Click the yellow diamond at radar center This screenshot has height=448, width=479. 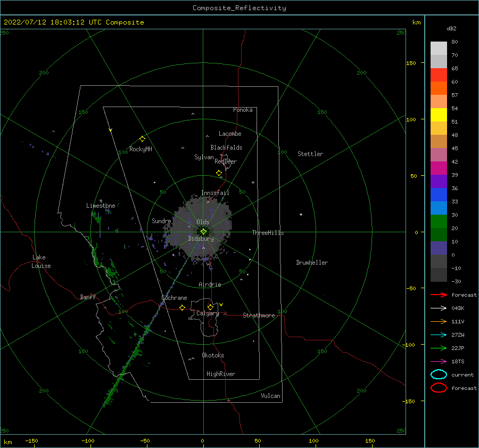point(203,232)
